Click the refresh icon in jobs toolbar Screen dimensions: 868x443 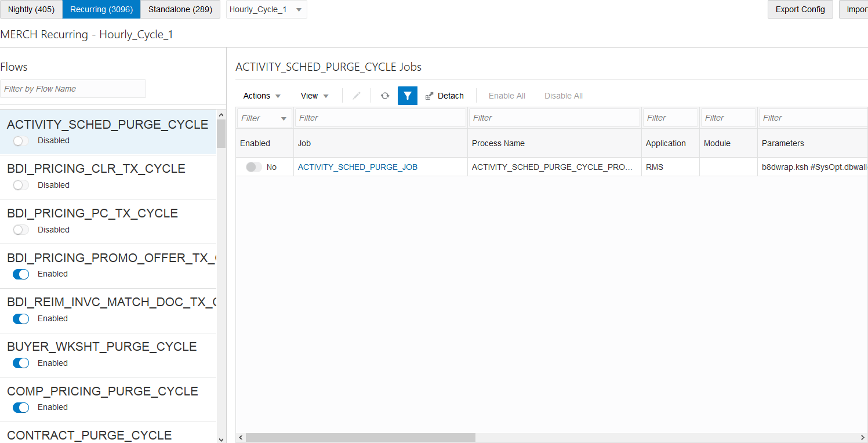385,96
